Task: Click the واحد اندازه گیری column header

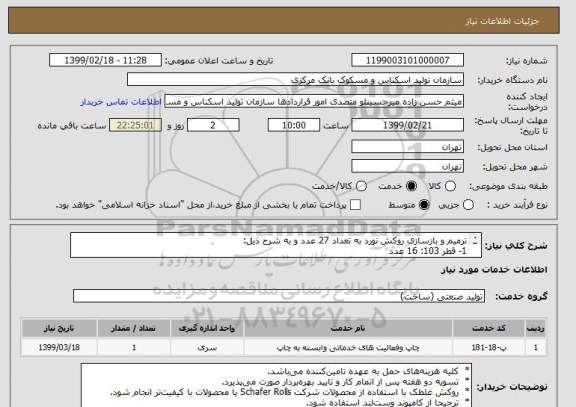Action: (207, 328)
